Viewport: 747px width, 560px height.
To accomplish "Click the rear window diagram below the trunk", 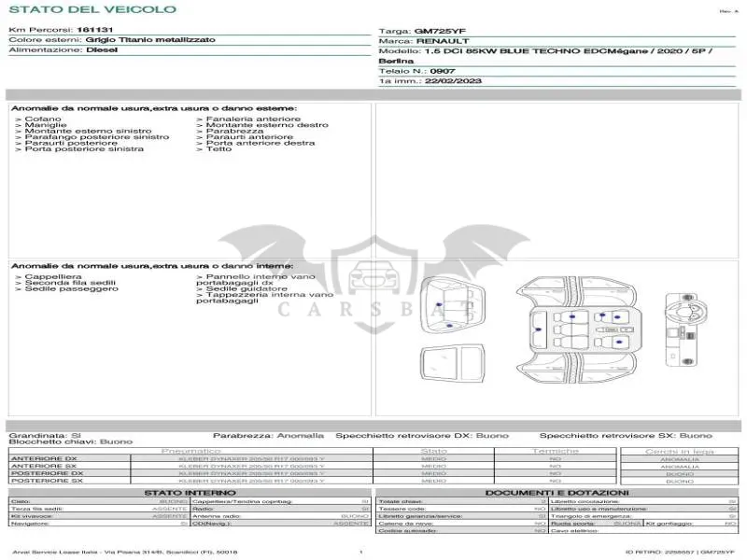I will tap(453, 364).
